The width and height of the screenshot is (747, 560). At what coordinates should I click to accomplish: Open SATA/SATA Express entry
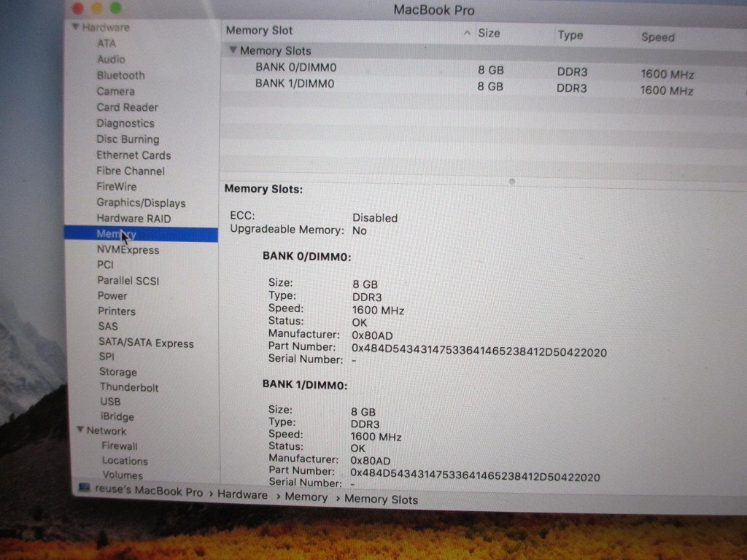point(146,343)
